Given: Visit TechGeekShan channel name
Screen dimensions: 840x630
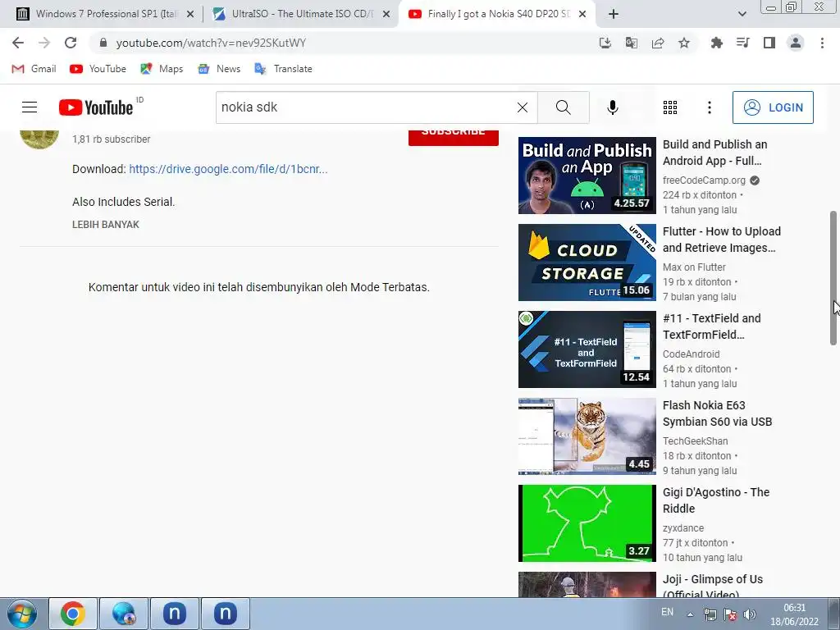Looking at the screenshot, I should [x=696, y=441].
